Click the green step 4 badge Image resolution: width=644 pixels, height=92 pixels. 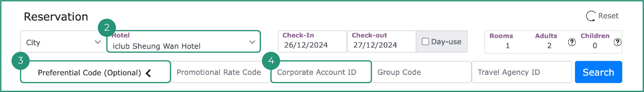click(x=271, y=60)
